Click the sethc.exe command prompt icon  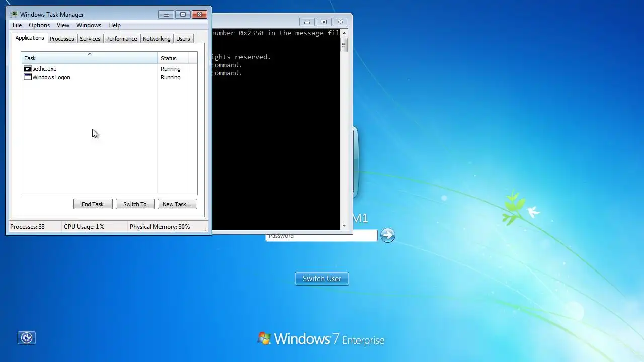point(28,69)
